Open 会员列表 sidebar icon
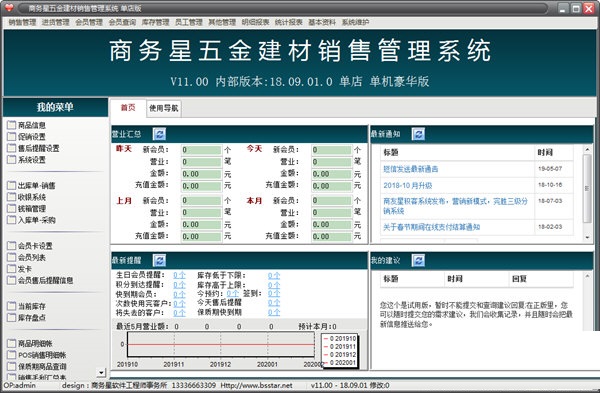 click(12, 257)
